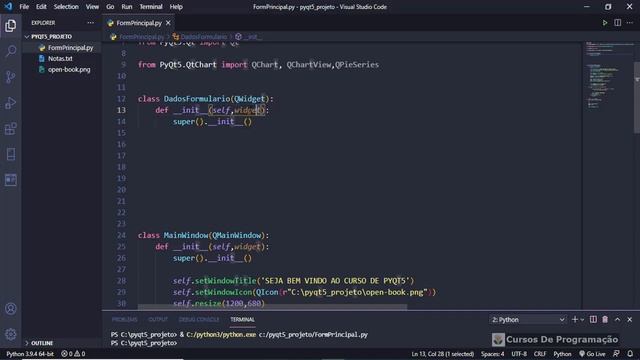Click the Python 3.9.4 64-bit interpreter selector
This screenshot has height=360, width=640.
(x=30, y=354)
